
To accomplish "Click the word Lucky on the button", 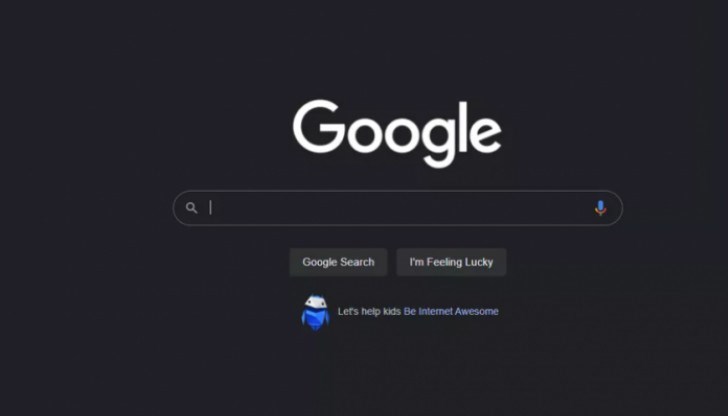I will pyautogui.click(x=479, y=262).
